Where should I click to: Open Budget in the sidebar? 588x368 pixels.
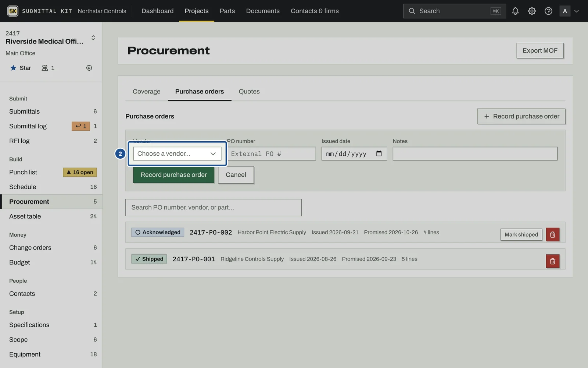[x=51, y=262]
